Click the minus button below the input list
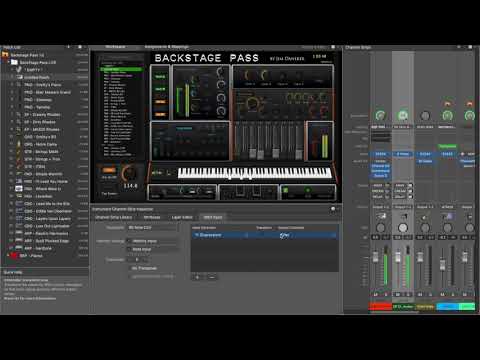This screenshot has height=360, width=480. click(x=212, y=277)
